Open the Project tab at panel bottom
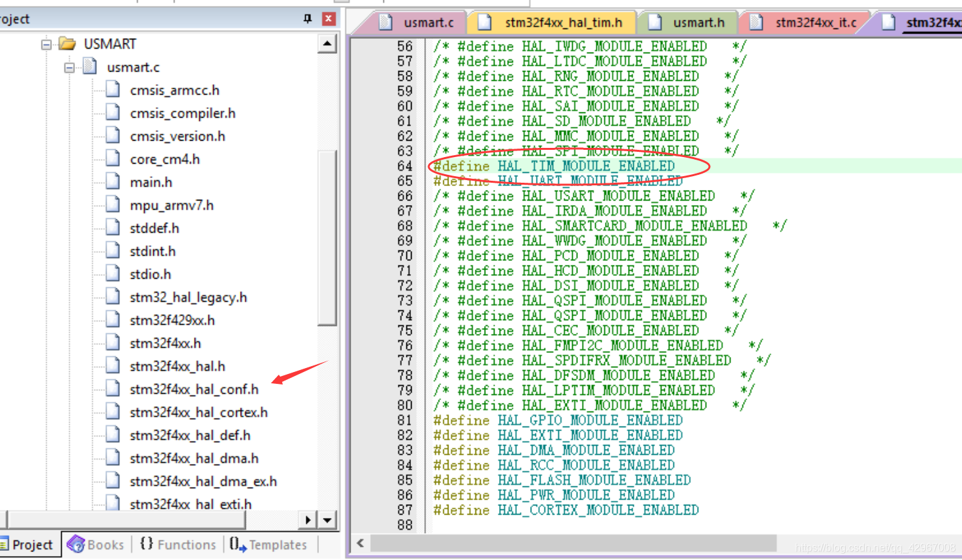This screenshot has width=962, height=560. tap(30, 545)
